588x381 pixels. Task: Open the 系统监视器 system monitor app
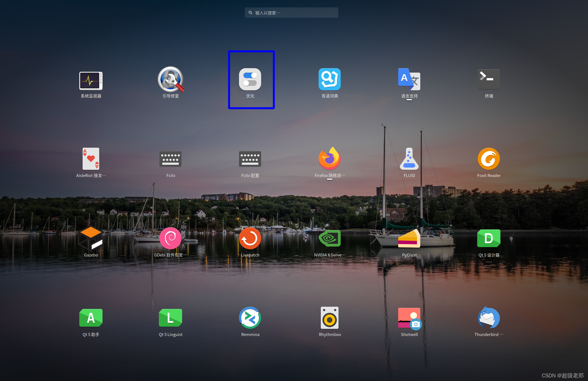[91, 81]
